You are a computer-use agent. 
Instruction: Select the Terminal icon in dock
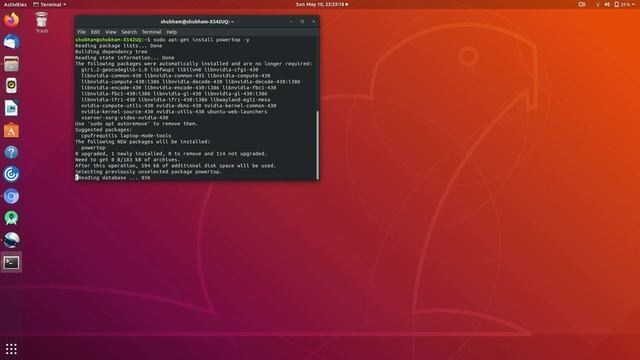[x=11, y=262]
